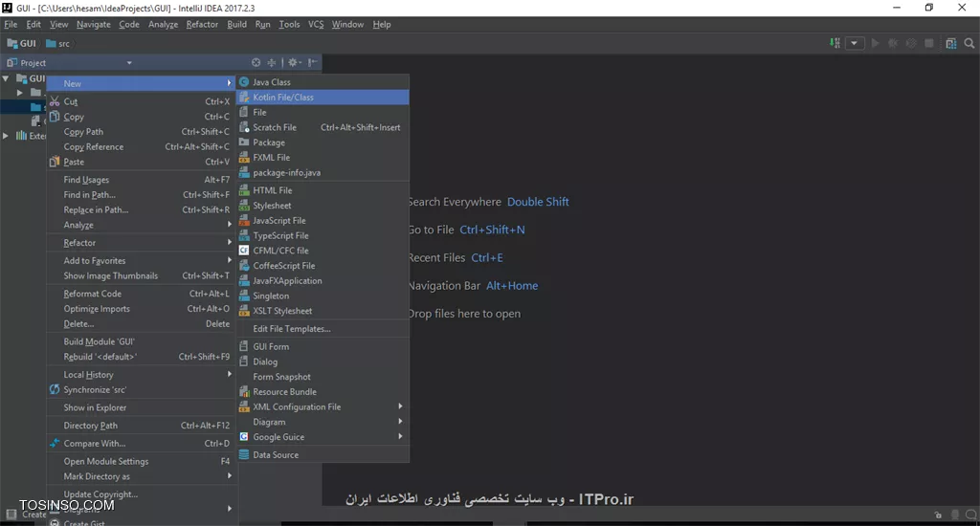
Task: Select Java Class in the New submenu
Action: (x=323, y=82)
